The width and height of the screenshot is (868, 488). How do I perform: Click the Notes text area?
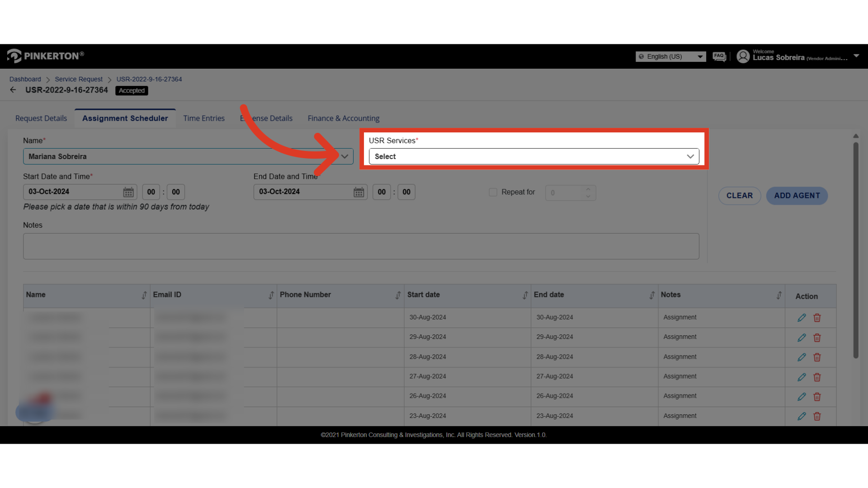click(x=361, y=246)
